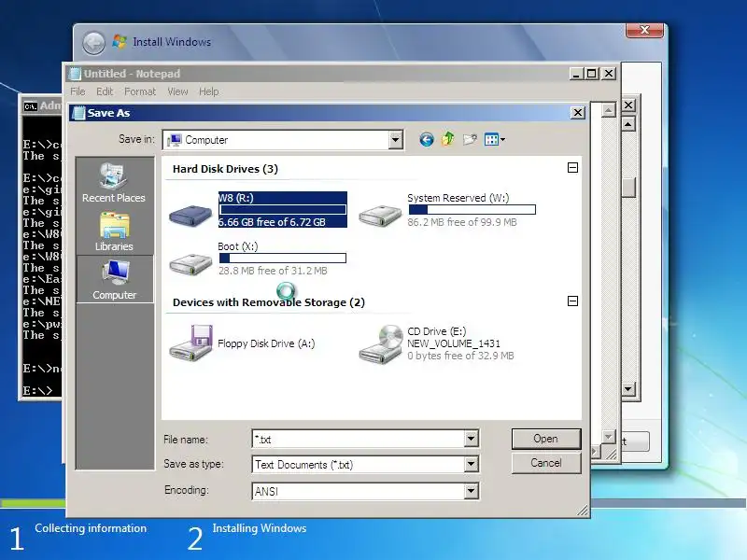Go back using the blue Back arrow icon
The image size is (747, 560).
[427, 139]
